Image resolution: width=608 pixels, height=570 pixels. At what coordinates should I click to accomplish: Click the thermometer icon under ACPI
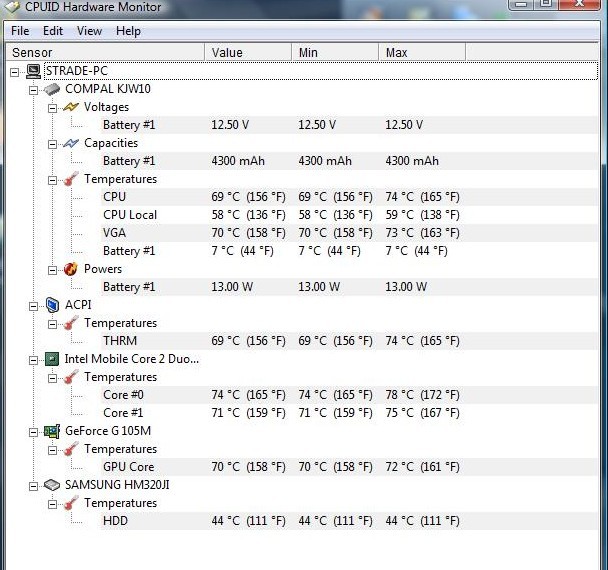tap(71, 323)
